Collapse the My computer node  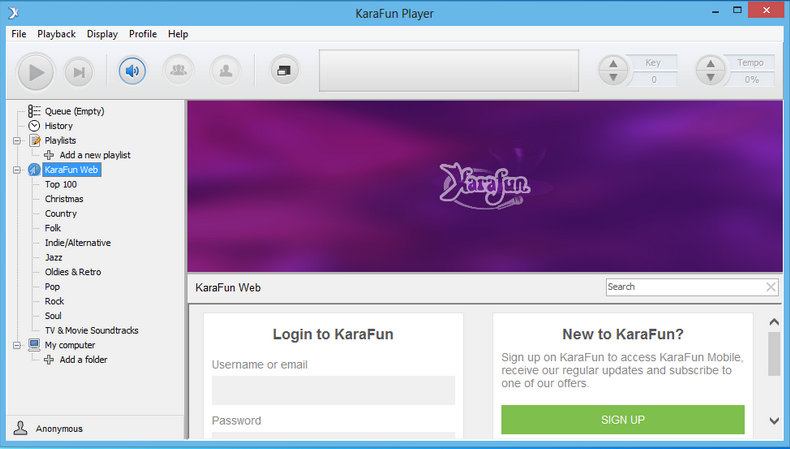pyautogui.click(x=17, y=345)
